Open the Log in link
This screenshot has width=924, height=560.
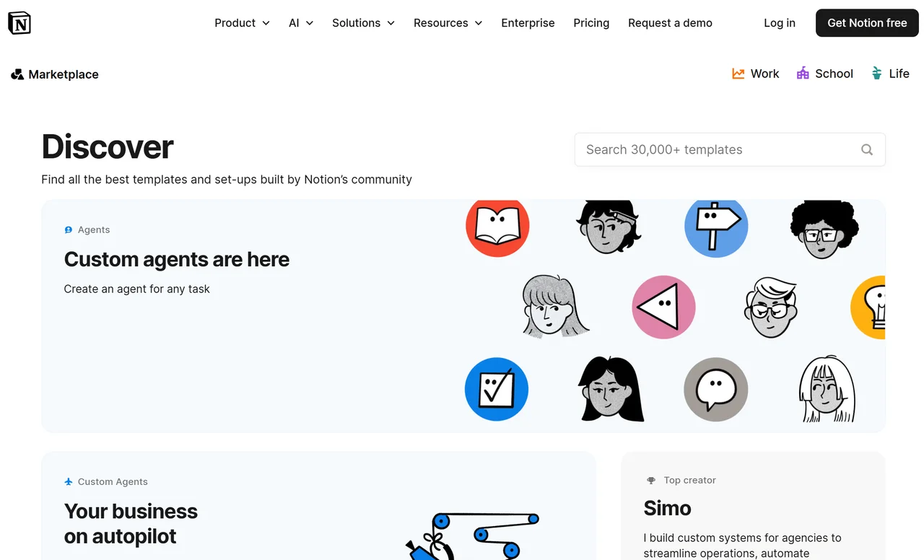tap(779, 22)
